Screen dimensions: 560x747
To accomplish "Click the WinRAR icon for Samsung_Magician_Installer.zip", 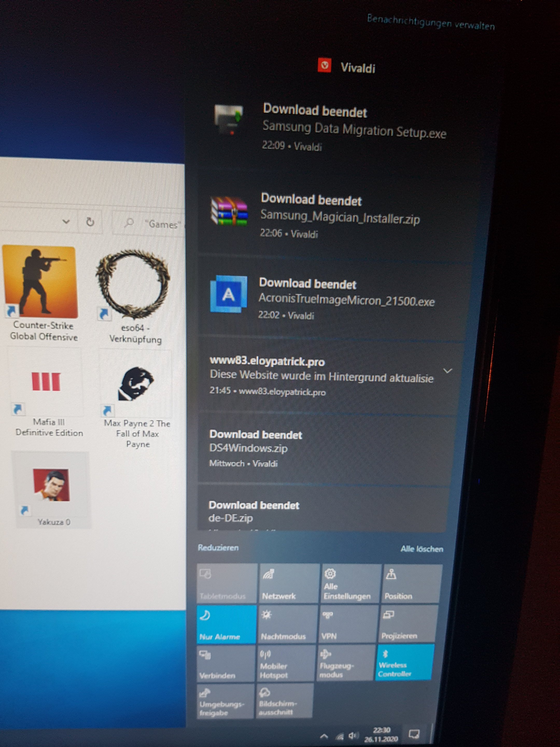I will click(x=229, y=211).
